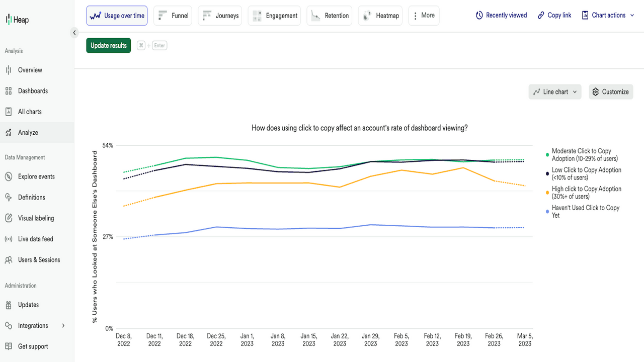Open Explore events

click(36, 176)
